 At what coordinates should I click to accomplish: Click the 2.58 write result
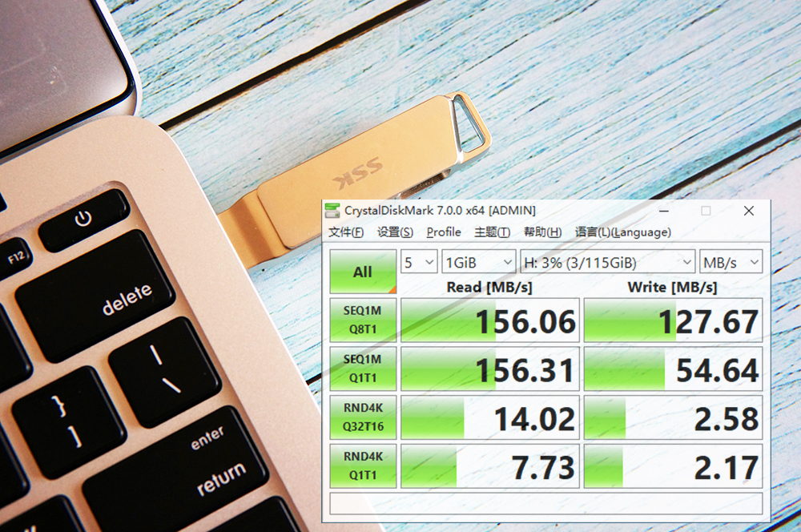[673, 417]
